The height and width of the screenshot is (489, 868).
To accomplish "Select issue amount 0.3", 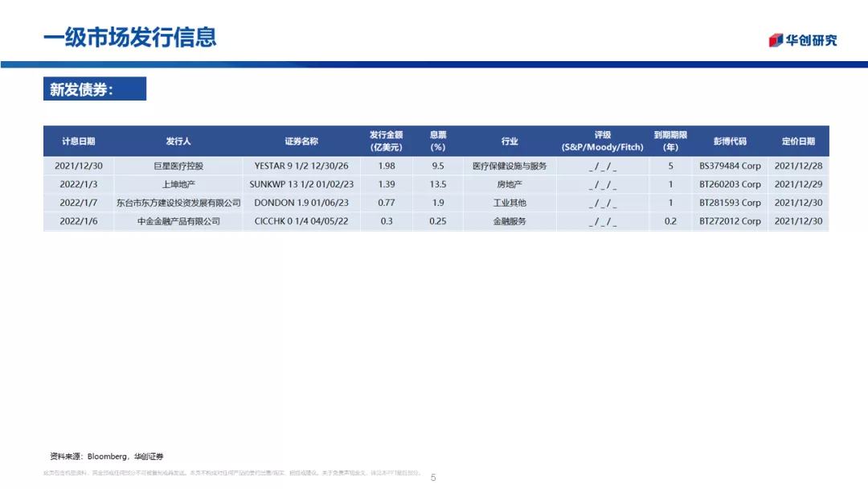I will click(x=387, y=221).
